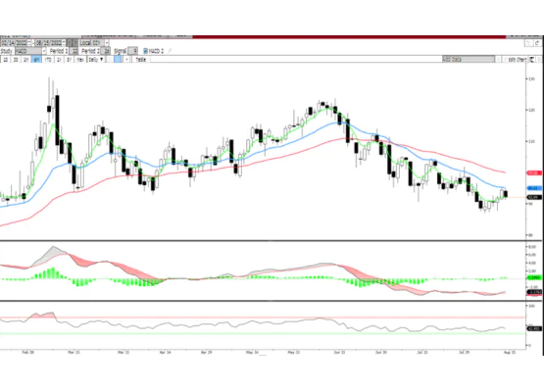544x392 pixels.
Task: Shift date range back with left arrow
Action: coord(70,43)
